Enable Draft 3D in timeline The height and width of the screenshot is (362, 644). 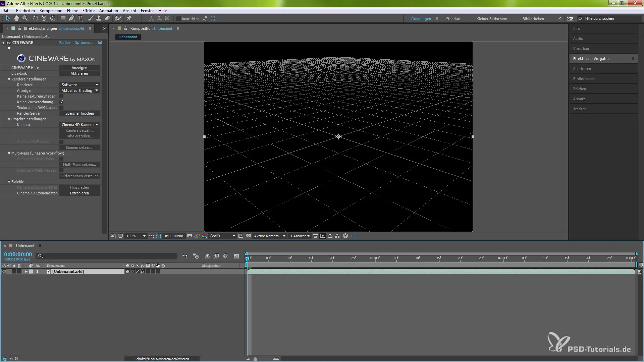coord(197,256)
